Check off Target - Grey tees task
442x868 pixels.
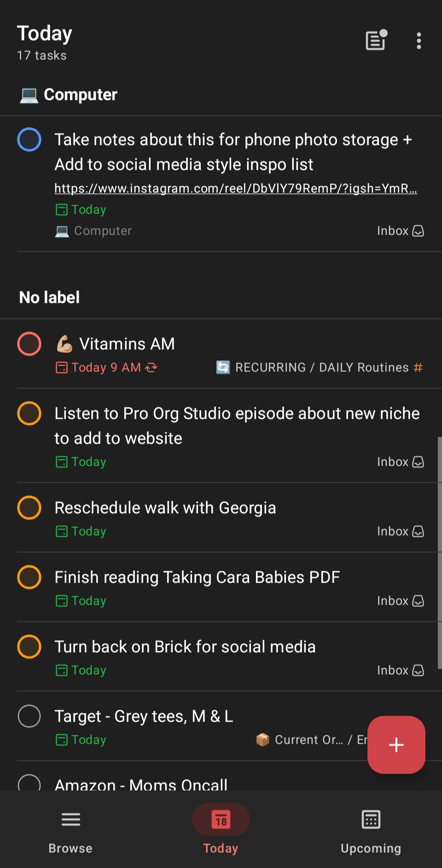pyautogui.click(x=29, y=716)
